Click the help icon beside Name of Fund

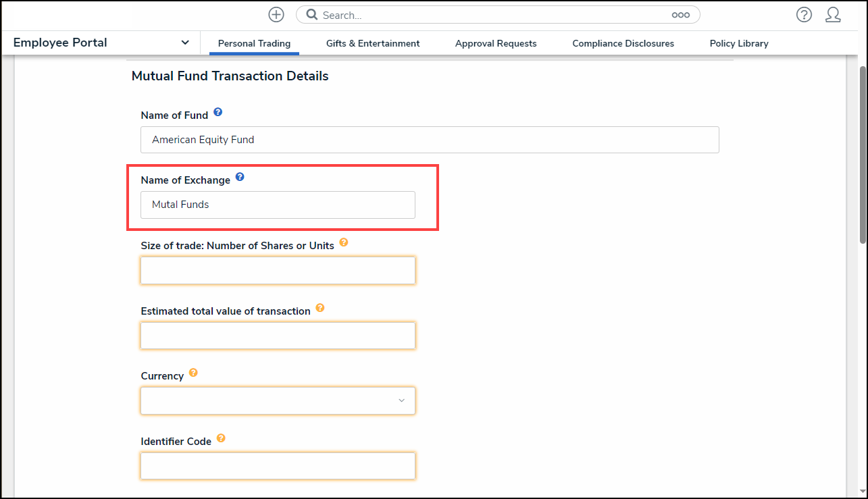tap(218, 112)
